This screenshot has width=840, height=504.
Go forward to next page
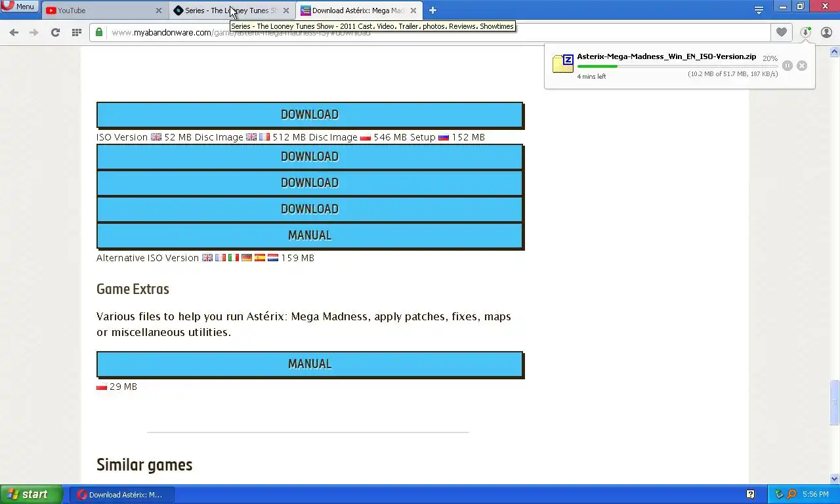(34, 32)
